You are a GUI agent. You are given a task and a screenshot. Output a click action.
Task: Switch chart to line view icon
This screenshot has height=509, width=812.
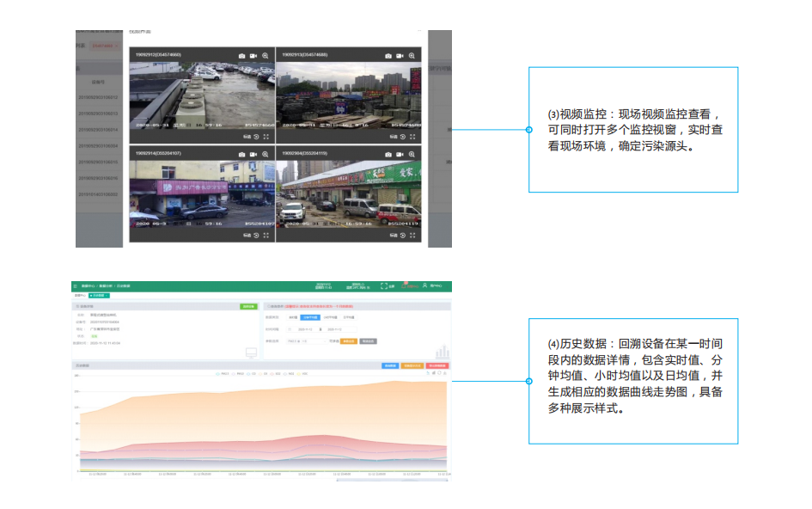coord(428,372)
